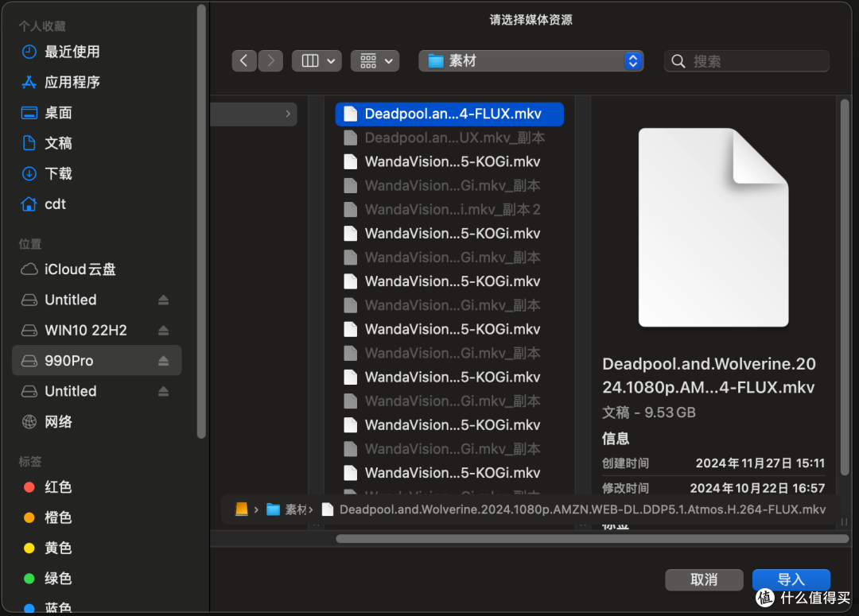
Task: Select the WIN10 22H2 drive
Action: pyautogui.click(x=85, y=330)
